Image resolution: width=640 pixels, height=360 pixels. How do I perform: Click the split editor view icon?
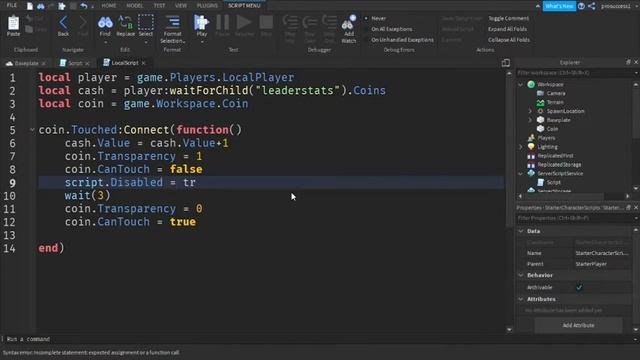coord(506,63)
